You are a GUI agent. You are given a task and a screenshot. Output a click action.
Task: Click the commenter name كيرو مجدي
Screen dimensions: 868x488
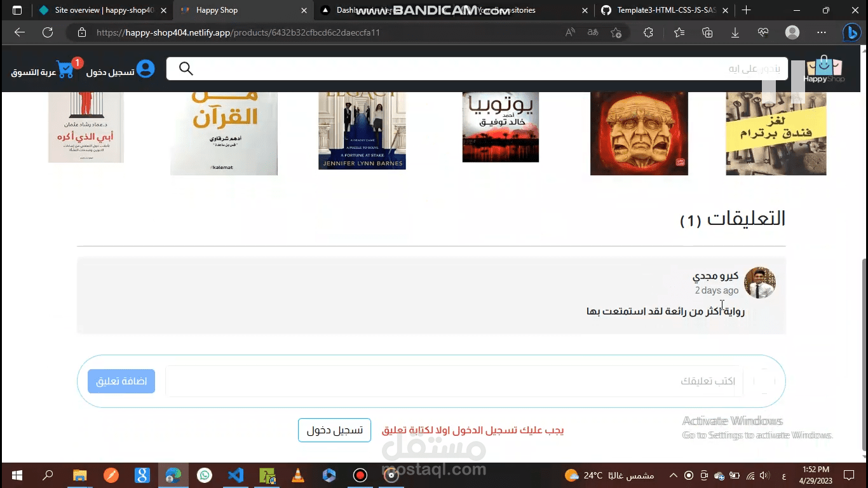coord(715,276)
